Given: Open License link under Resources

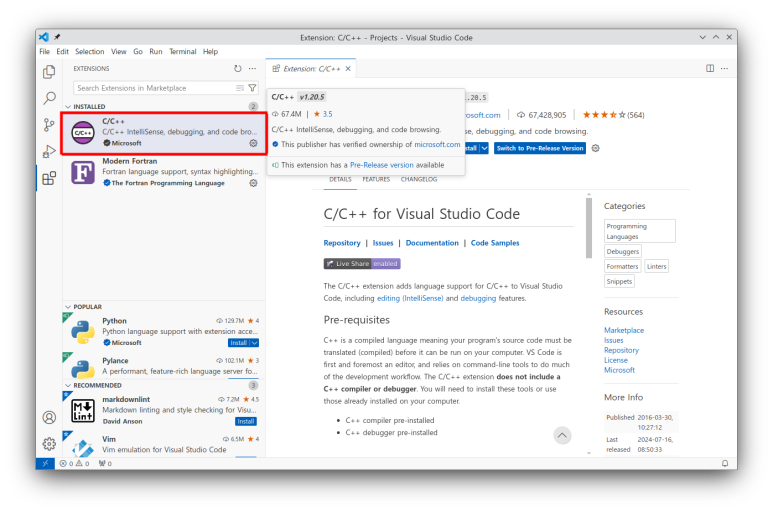Looking at the screenshot, I should (x=616, y=360).
